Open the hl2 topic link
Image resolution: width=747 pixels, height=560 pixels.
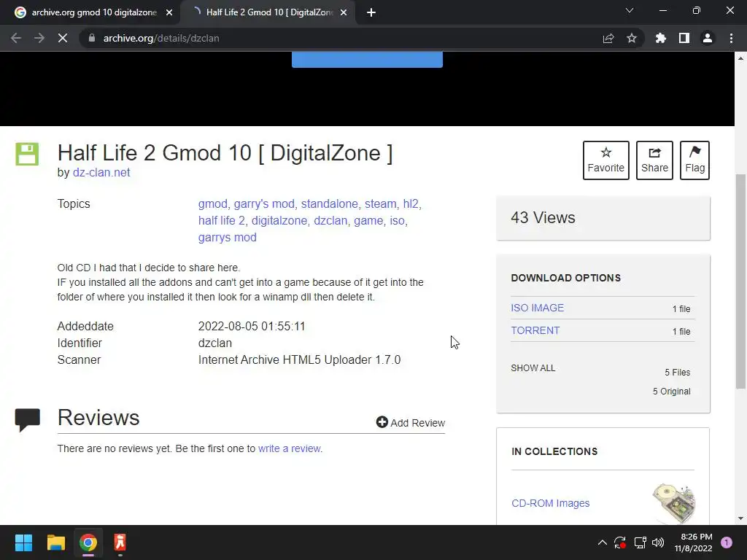pos(411,204)
